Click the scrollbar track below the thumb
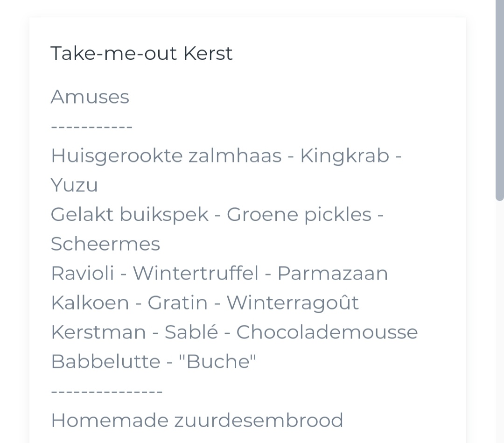The height and width of the screenshot is (443, 504). (x=500, y=322)
